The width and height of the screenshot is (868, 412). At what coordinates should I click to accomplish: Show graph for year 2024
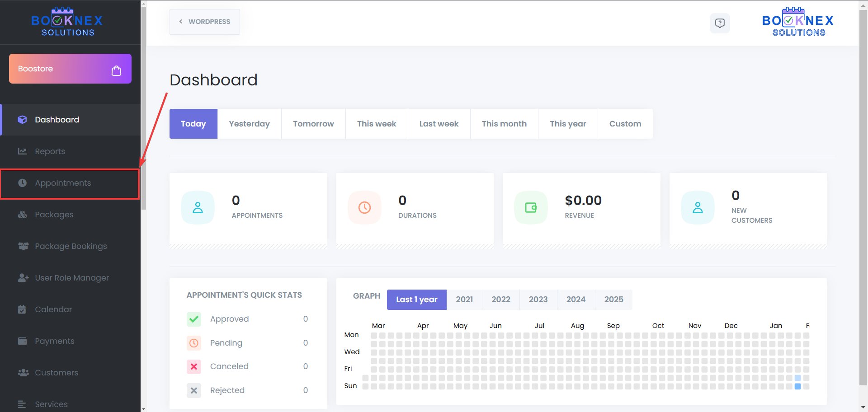coord(576,300)
